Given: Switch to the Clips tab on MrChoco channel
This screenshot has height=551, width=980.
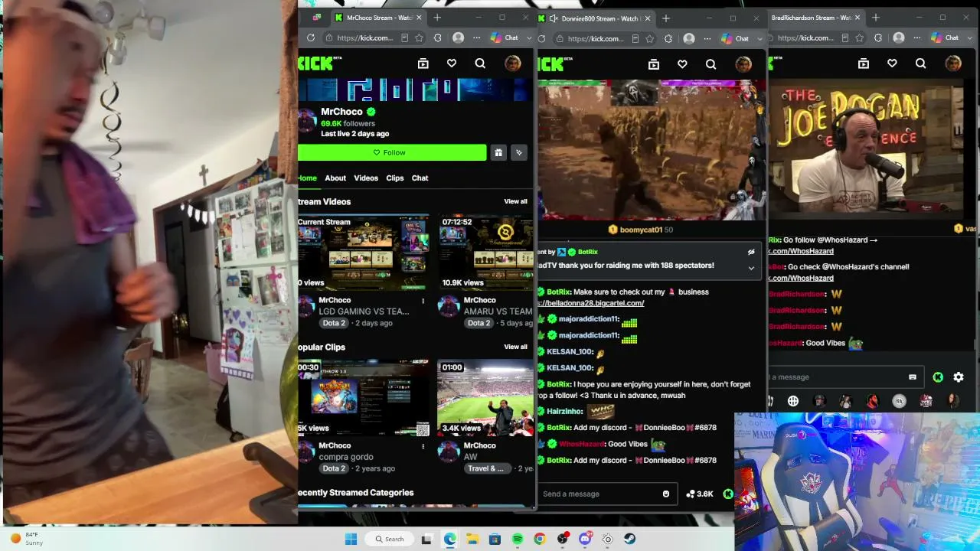Looking at the screenshot, I should click(x=395, y=178).
